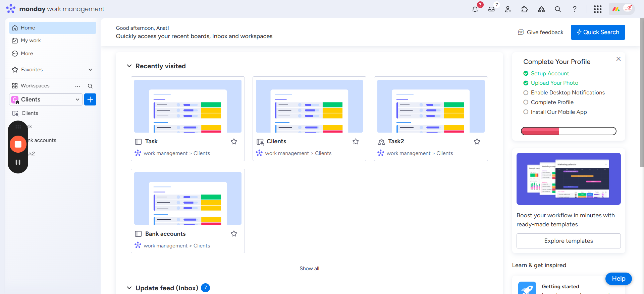
Task: Open the Task2 board thumbnail
Action: pyautogui.click(x=431, y=106)
